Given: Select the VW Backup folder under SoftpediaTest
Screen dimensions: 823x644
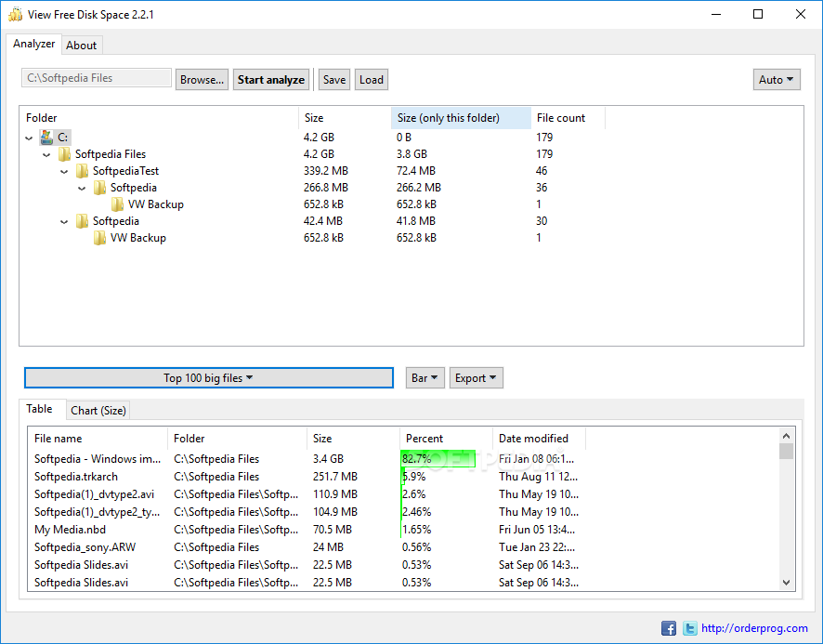Looking at the screenshot, I should point(156,204).
